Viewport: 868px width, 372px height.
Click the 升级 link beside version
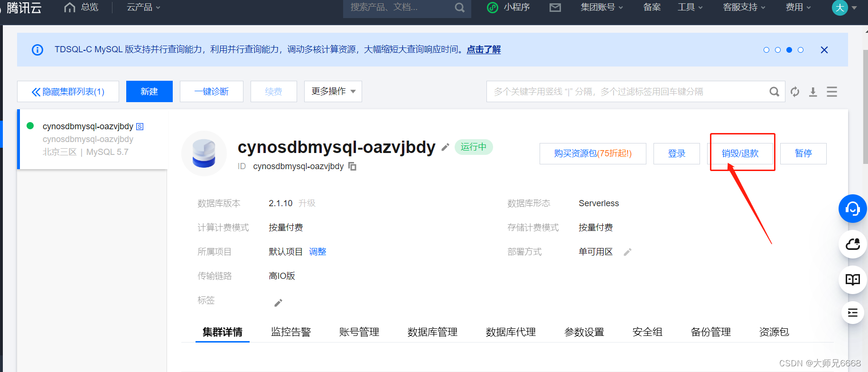point(307,203)
